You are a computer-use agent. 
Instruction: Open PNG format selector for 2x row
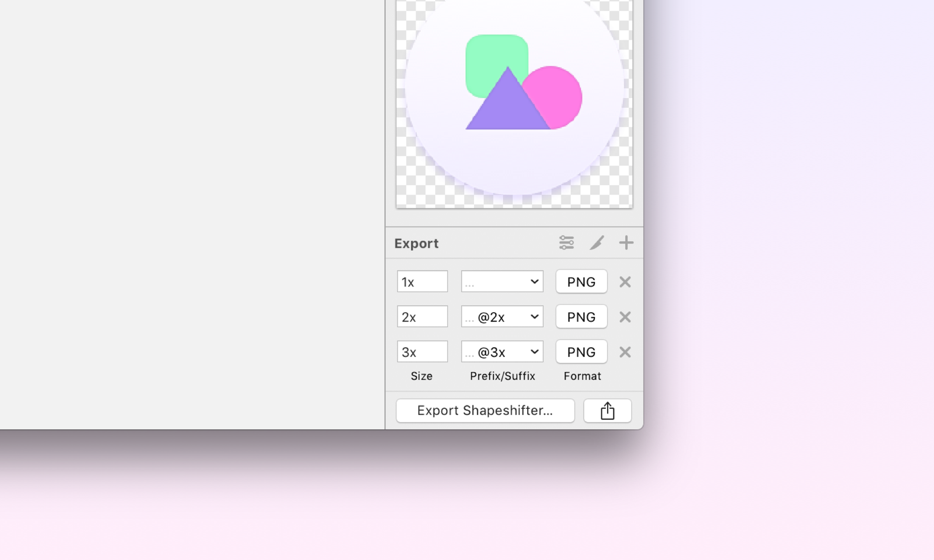pyautogui.click(x=581, y=317)
